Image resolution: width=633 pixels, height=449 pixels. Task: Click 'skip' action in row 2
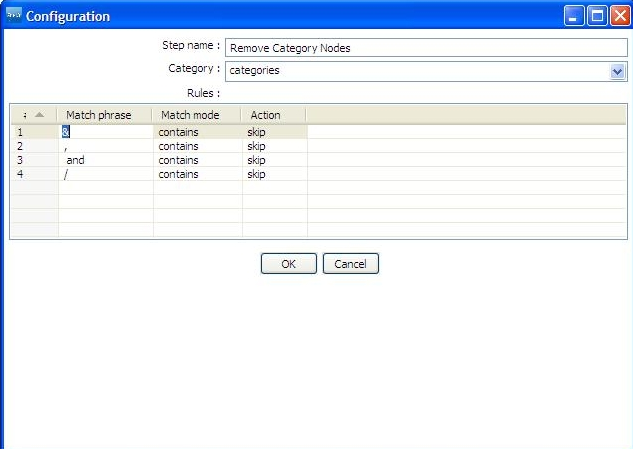click(275, 146)
